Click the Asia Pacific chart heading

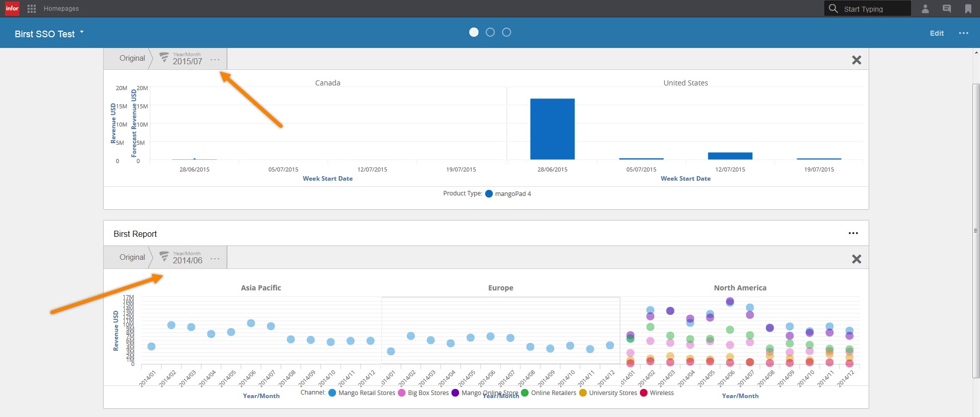click(x=261, y=288)
